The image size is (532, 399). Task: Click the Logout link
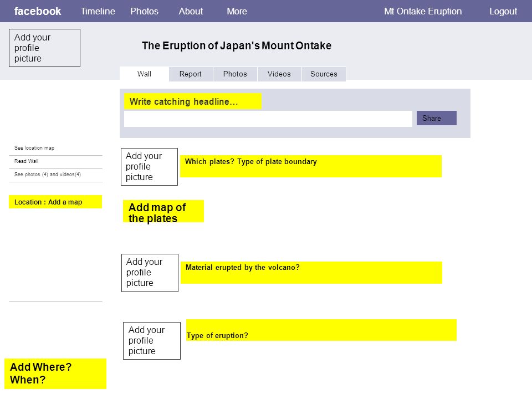point(503,11)
